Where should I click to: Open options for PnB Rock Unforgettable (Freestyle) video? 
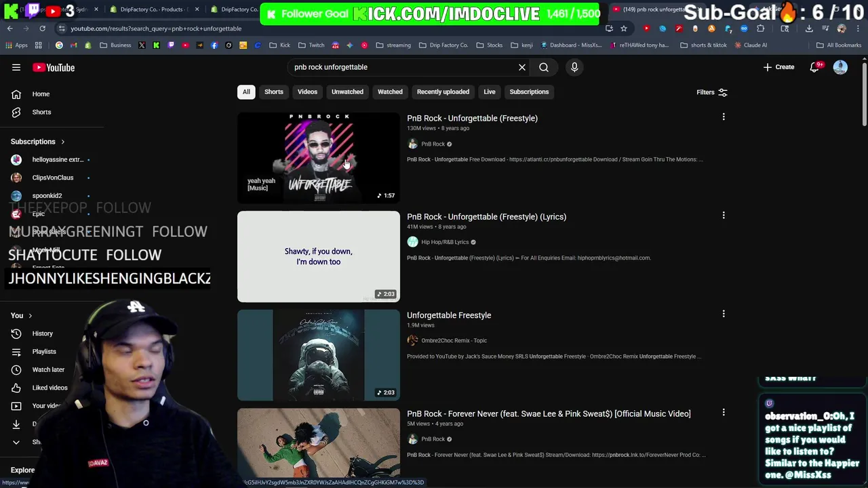click(x=724, y=117)
